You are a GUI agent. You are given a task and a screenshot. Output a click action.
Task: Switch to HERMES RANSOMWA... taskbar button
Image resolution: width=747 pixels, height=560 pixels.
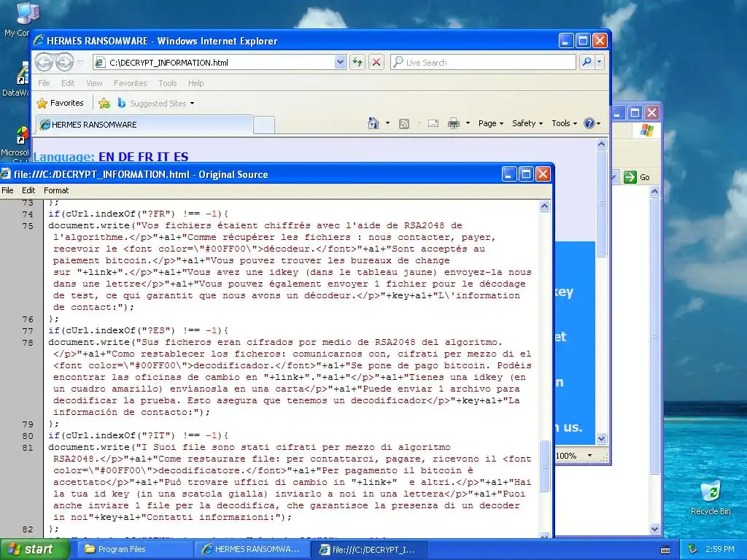(x=251, y=549)
